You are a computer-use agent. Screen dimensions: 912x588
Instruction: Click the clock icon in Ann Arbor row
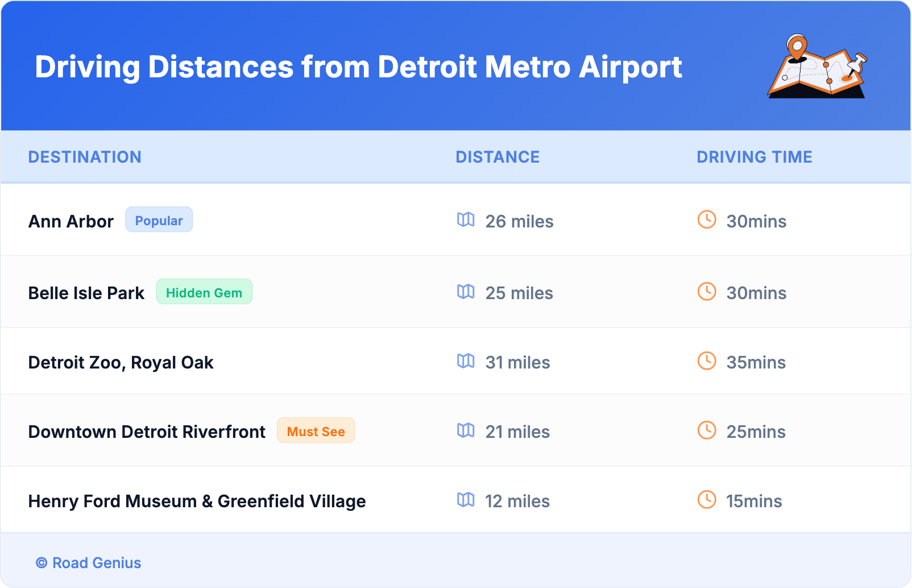coord(707,220)
